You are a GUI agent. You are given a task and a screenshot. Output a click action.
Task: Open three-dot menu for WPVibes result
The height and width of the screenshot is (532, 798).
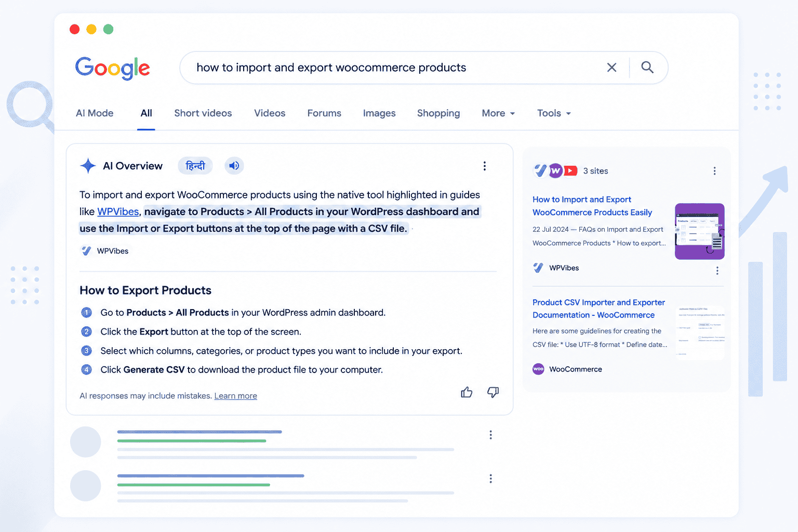[x=717, y=271]
